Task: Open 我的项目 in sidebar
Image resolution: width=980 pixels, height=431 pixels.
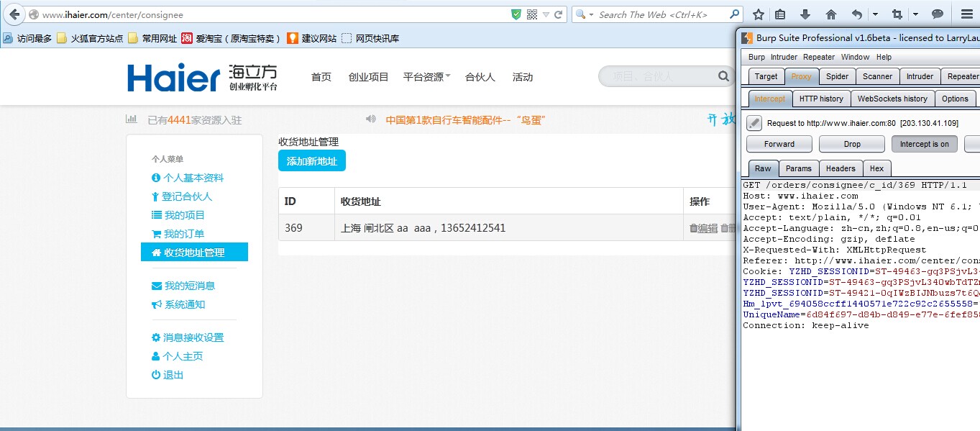Action: pos(178,215)
